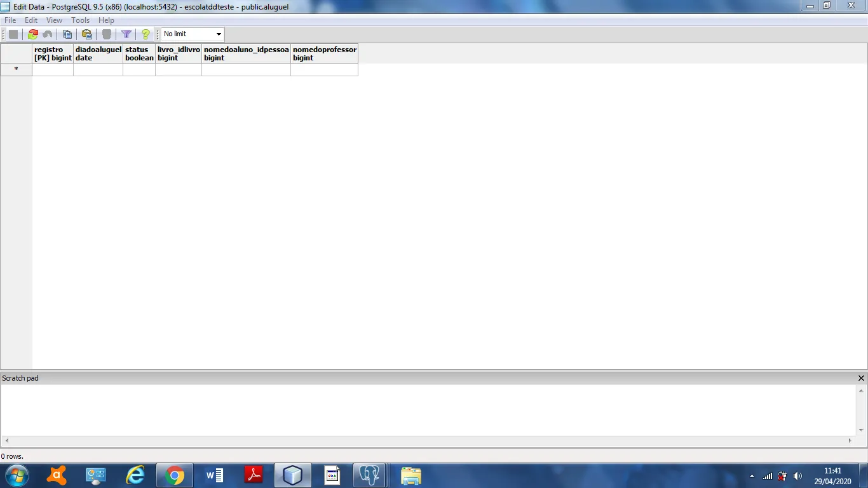Select the status boolean column header
Viewport: 868px width, 488px height.
click(139, 53)
